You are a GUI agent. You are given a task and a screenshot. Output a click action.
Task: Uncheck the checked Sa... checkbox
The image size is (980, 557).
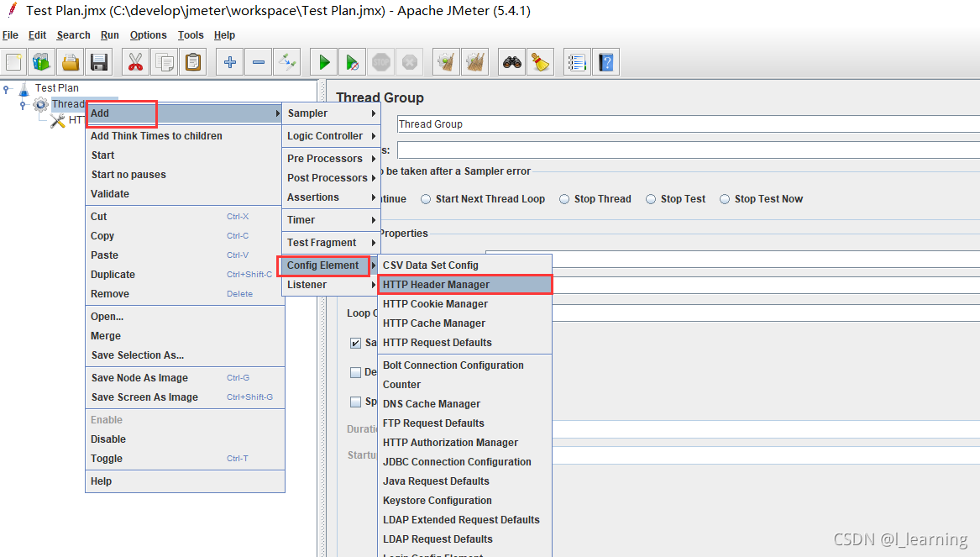(x=355, y=343)
